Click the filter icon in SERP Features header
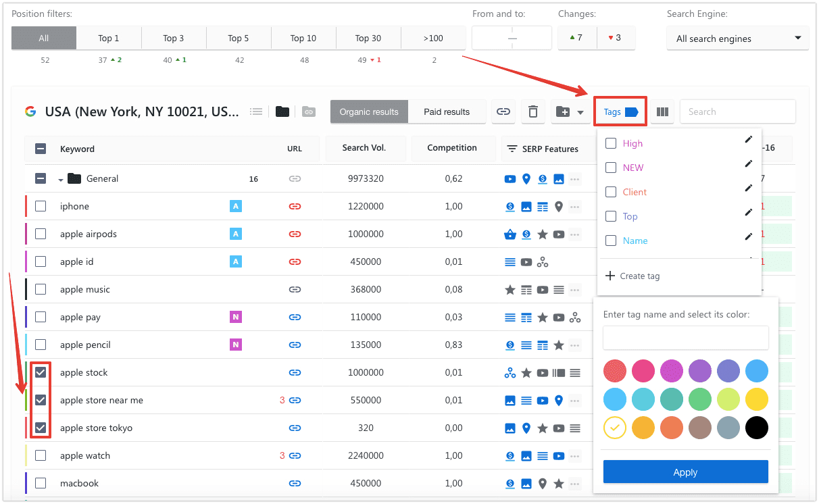 512,149
